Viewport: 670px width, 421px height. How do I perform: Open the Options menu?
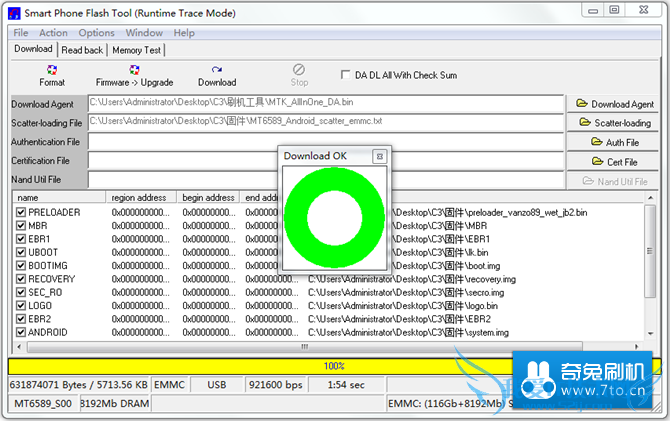97,33
